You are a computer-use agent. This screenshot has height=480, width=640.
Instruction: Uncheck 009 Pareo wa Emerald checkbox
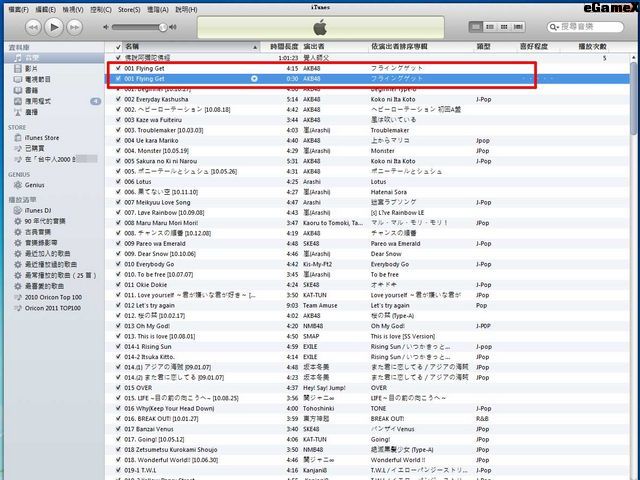118,244
